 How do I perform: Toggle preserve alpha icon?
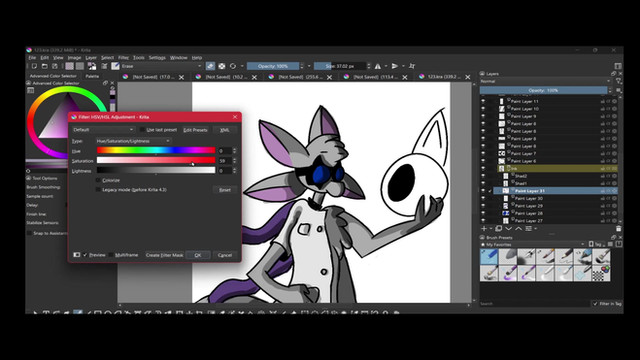pyautogui.click(x=222, y=66)
